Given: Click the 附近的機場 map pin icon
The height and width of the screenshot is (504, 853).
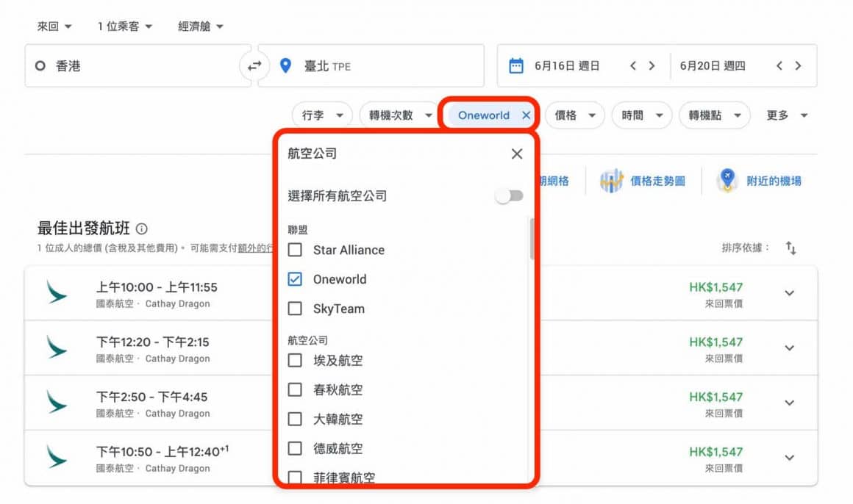Looking at the screenshot, I should (x=727, y=181).
